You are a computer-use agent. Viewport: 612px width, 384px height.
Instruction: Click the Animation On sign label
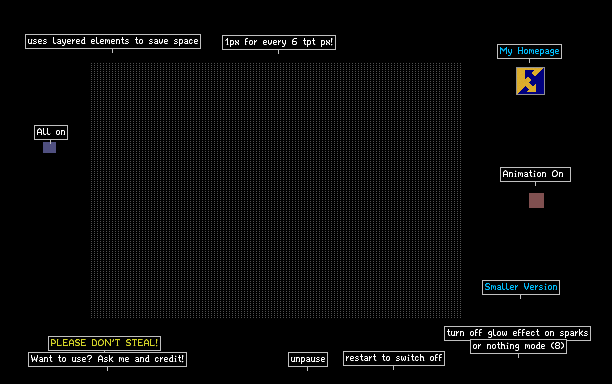(535, 174)
